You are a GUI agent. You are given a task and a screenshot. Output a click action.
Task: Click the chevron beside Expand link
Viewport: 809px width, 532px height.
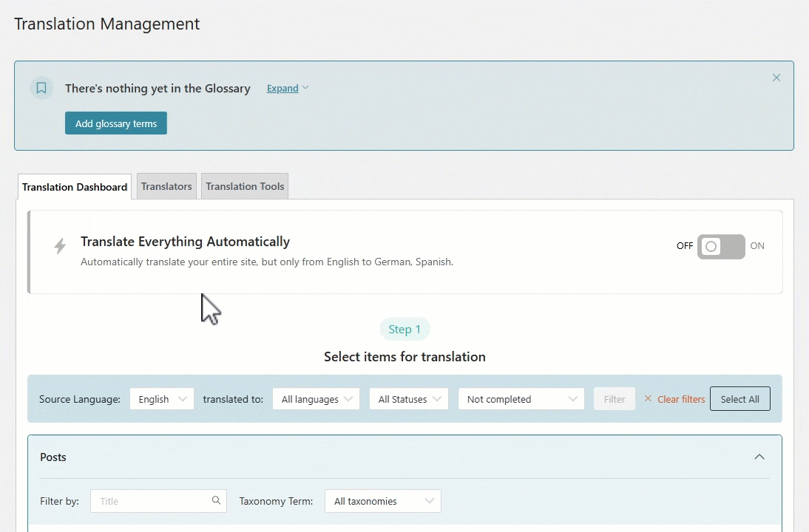305,88
